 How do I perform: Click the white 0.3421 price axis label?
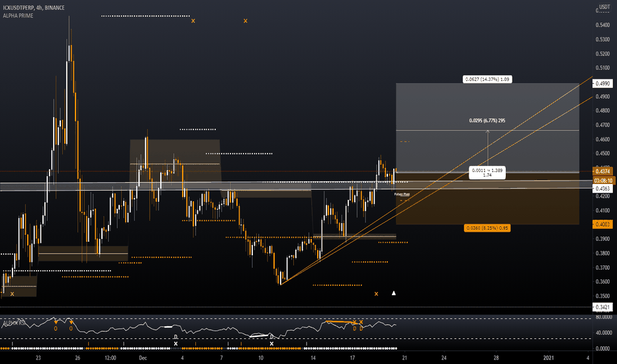[602, 307]
